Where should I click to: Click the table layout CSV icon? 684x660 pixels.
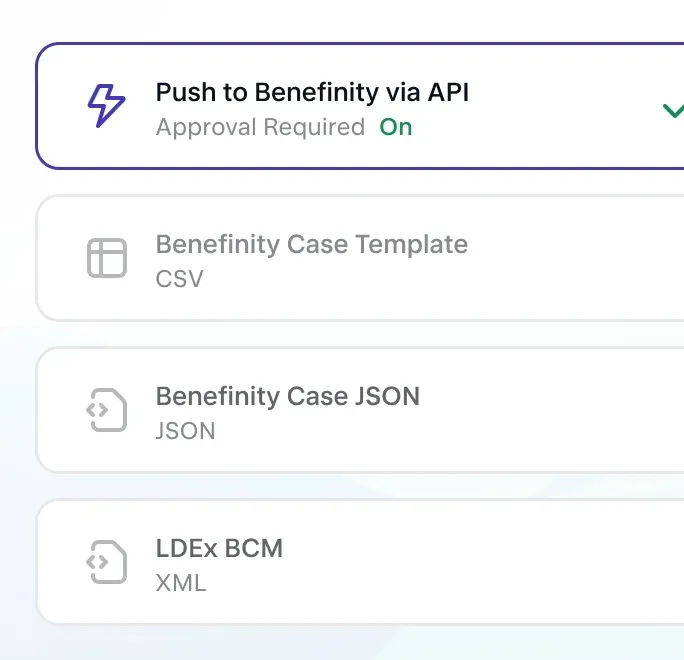click(x=107, y=258)
